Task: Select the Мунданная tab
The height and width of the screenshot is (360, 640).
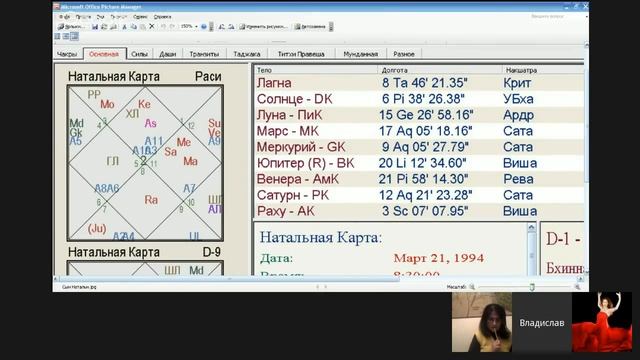Action: [x=360, y=54]
